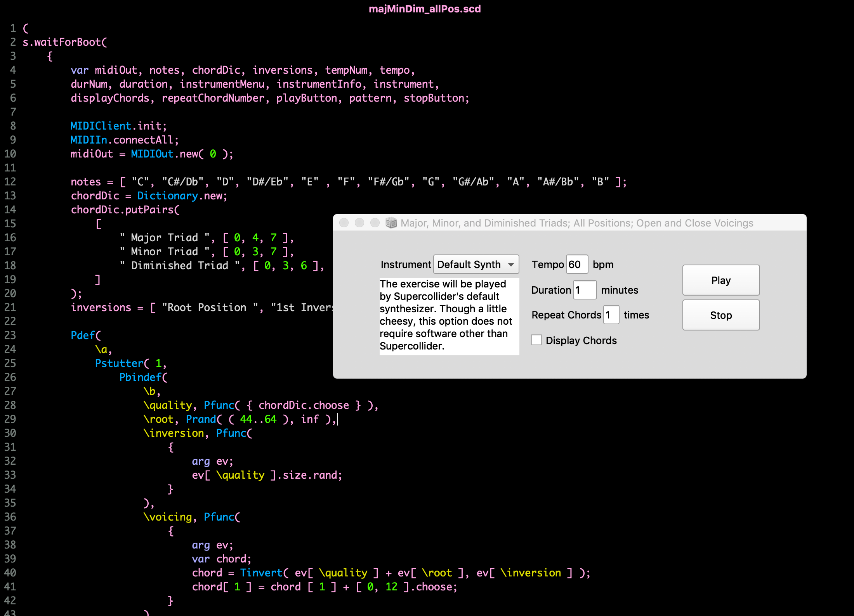Viewport: 854px width, 616px height.
Task: Minimize the triads dialog window
Action: pos(359,223)
